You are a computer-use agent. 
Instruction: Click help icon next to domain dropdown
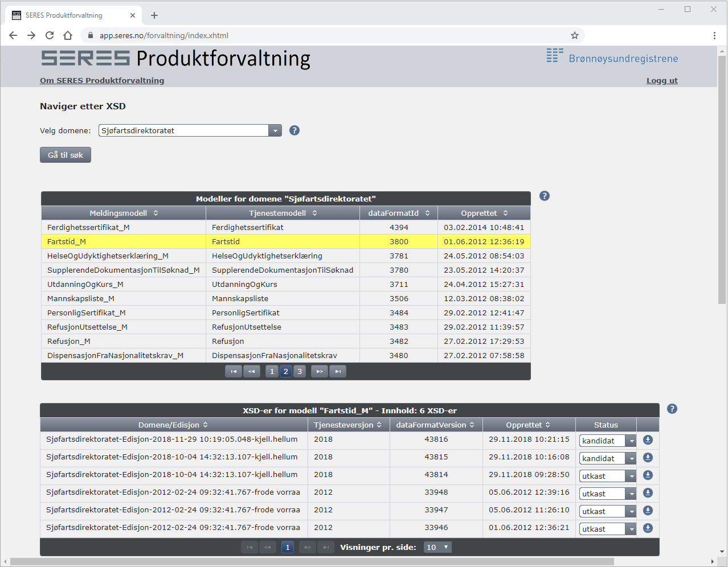tap(295, 130)
